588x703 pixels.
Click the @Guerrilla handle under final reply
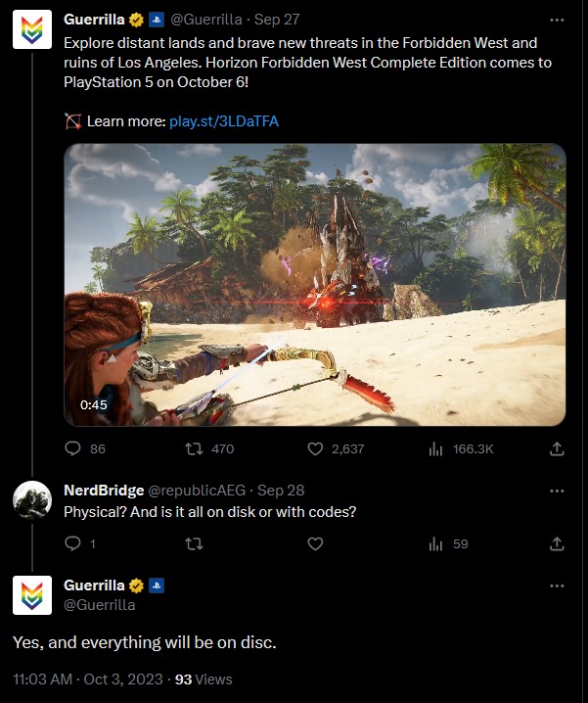(x=99, y=604)
